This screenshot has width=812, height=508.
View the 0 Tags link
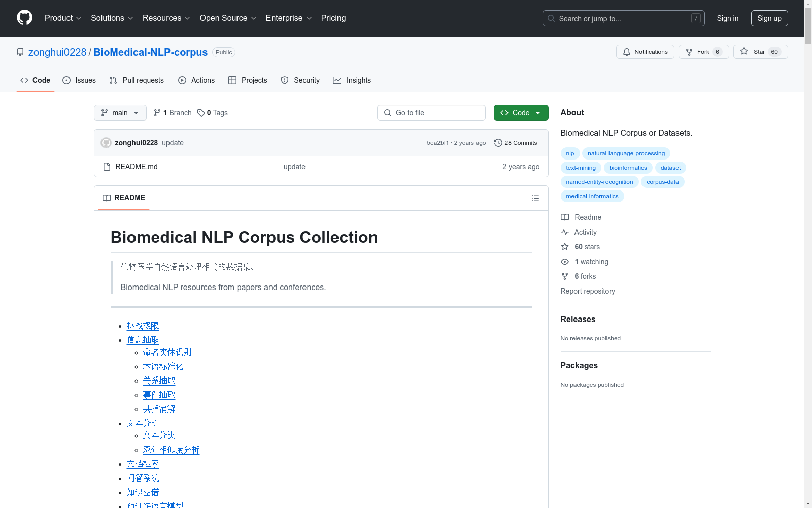pos(213,113)
